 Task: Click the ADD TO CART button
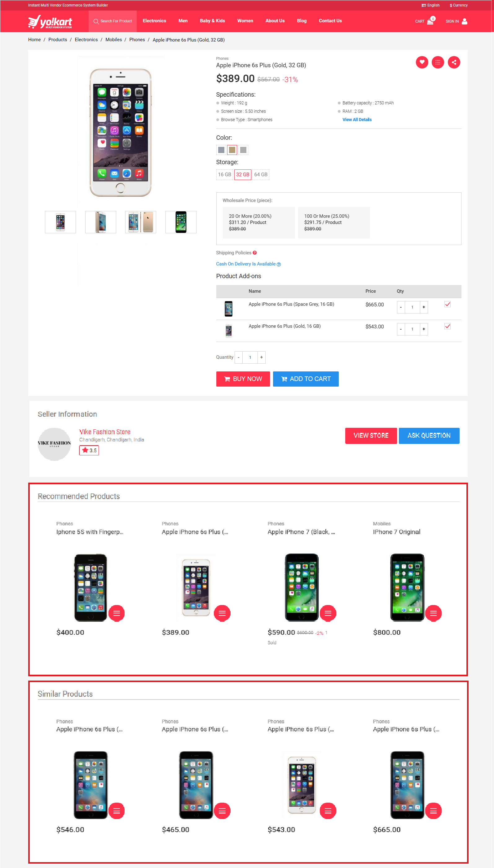point(306,379)
